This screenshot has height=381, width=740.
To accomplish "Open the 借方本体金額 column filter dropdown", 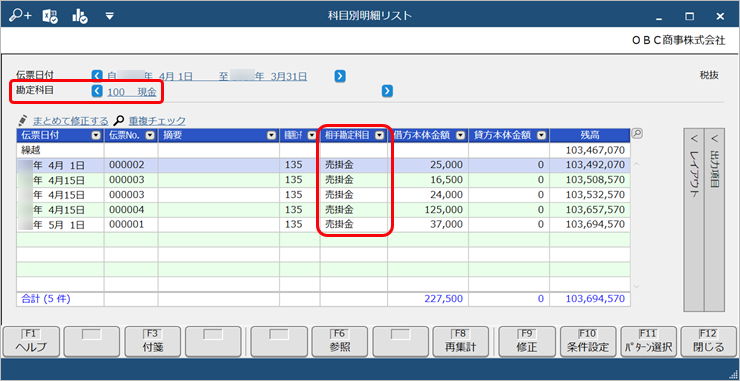I will pyautogui.click(x=460, y=135).
